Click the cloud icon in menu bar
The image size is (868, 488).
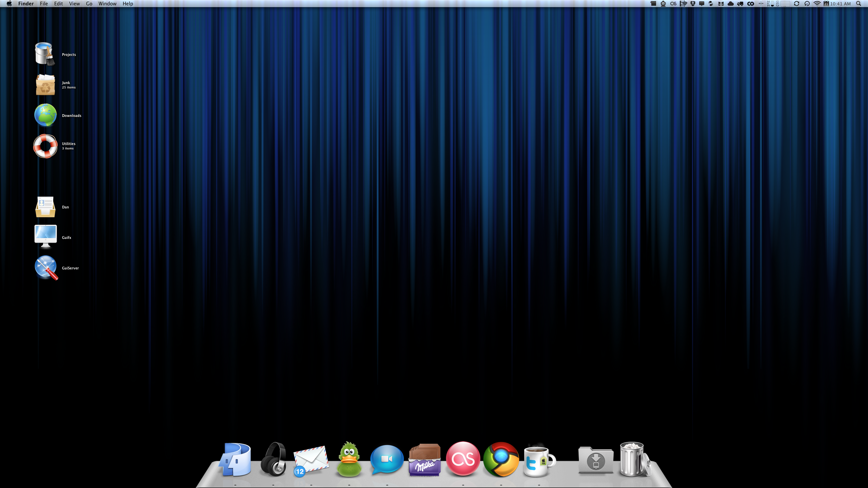pos(731,4)
